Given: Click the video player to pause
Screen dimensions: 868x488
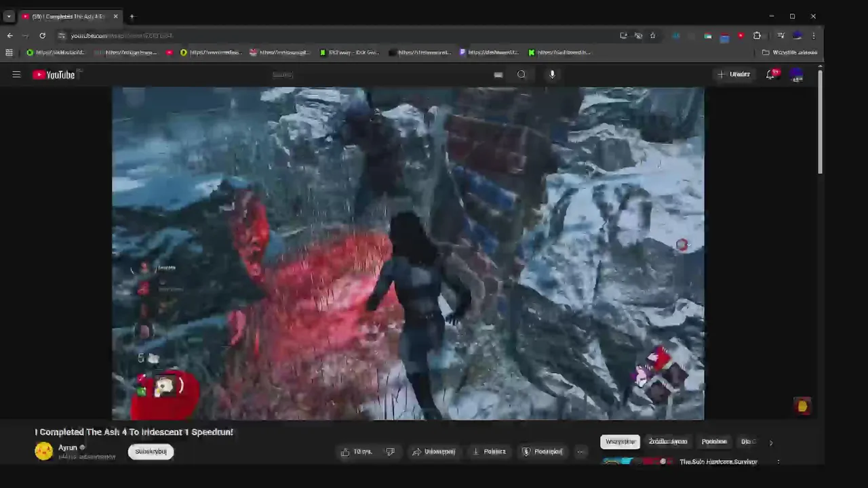Looking at the screenshot, I should pos(408,253).
